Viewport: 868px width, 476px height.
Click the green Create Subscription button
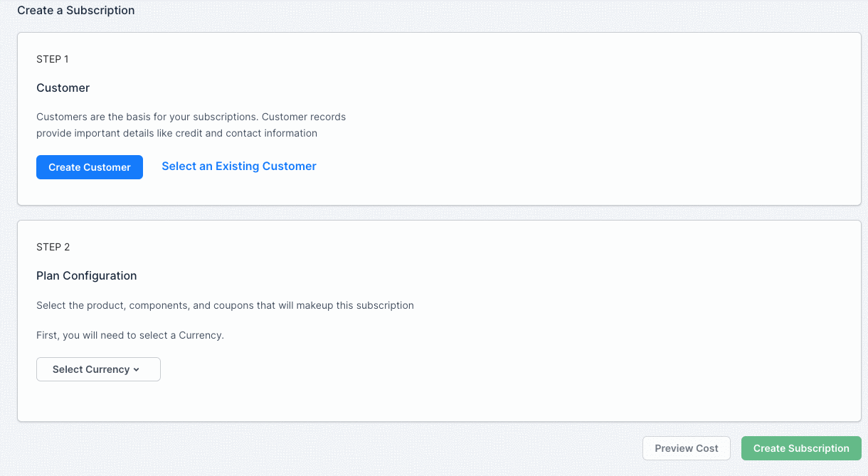pos(801,448)
